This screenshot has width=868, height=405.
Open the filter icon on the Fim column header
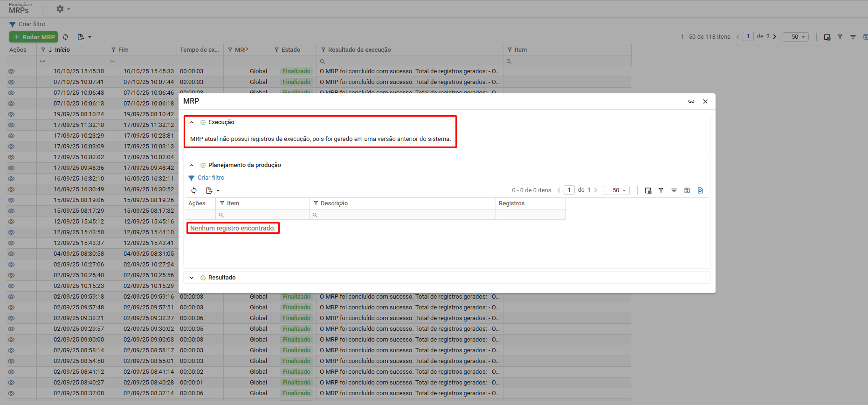pos(113,50)
